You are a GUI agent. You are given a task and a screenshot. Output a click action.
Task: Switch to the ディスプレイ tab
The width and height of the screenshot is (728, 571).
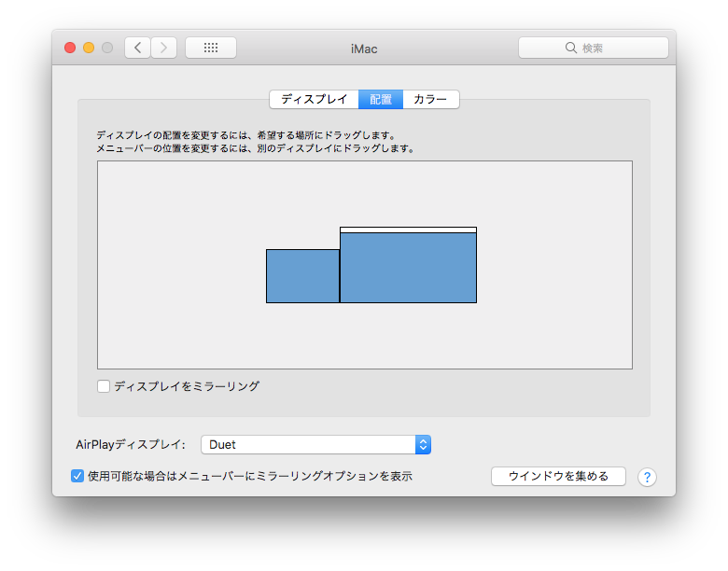[314, 99]
